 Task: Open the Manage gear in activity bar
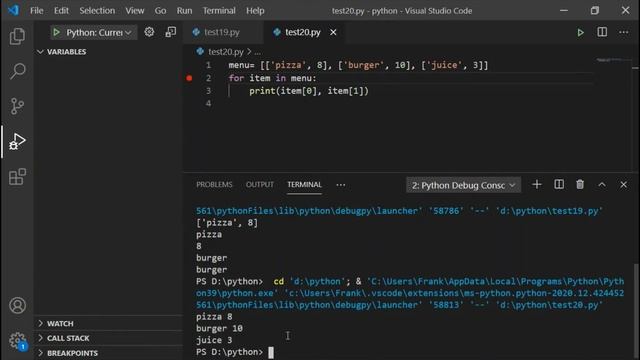point(17,340)
